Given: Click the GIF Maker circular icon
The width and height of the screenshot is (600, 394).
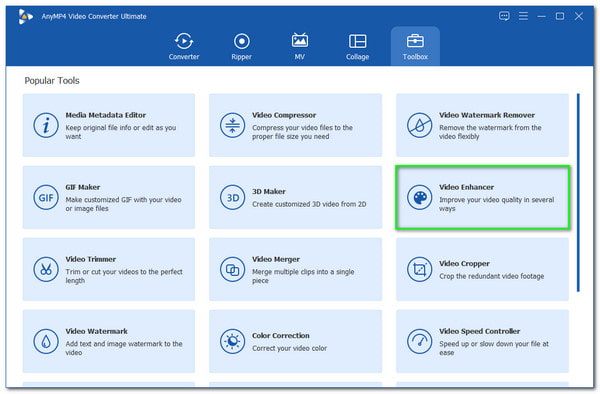Looking at the screenshot, I should tap(46, 197).
